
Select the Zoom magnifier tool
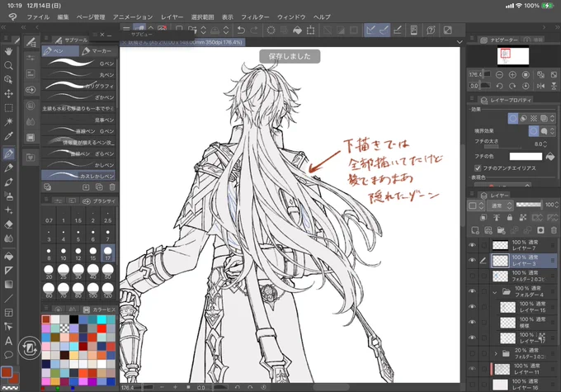8,65
